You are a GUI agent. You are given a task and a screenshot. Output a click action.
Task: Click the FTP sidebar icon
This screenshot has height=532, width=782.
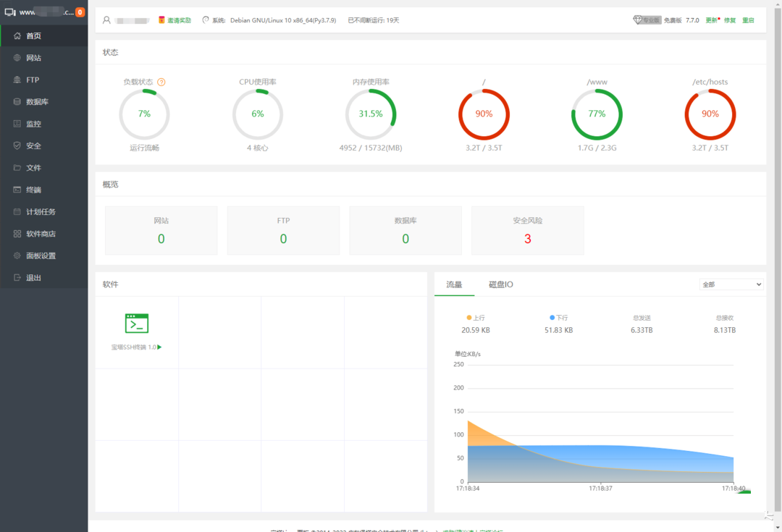[x=17, y=80]
